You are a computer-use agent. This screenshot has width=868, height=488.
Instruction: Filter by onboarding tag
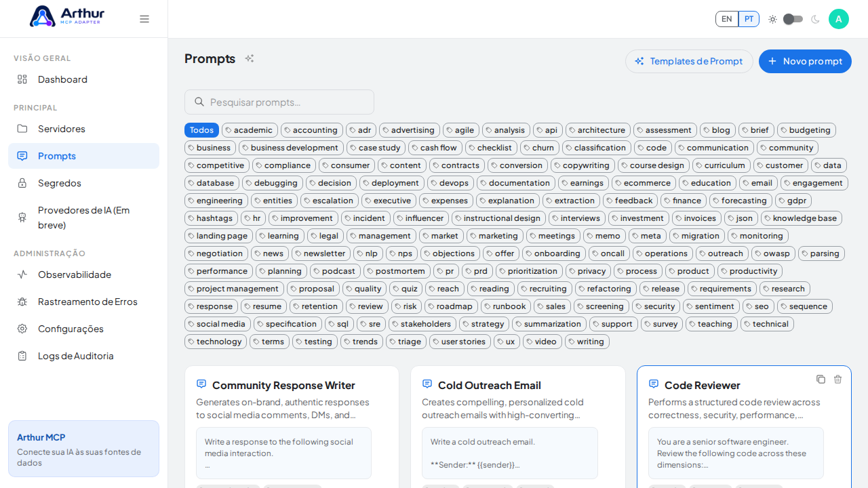point(554,253)
